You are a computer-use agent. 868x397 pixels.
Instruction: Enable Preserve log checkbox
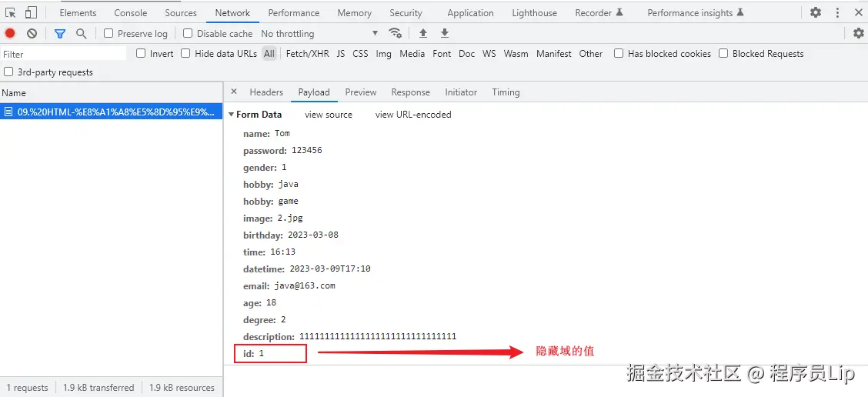point(108,33)
